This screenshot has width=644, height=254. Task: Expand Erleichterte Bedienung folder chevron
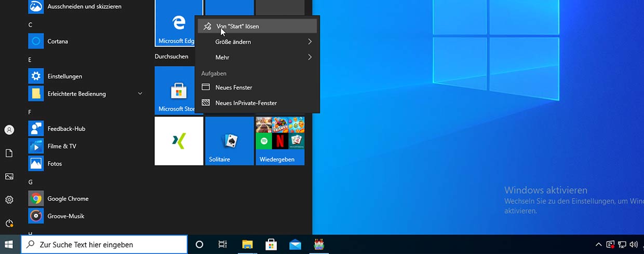140,94
